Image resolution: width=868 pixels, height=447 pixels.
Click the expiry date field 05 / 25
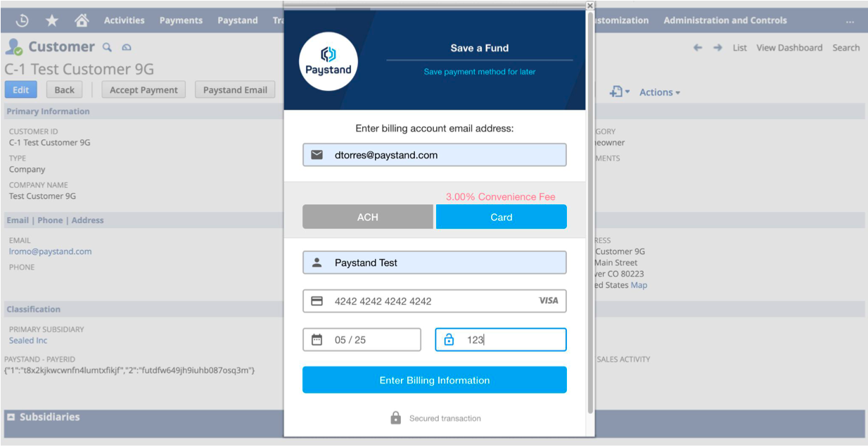point(362,339)
